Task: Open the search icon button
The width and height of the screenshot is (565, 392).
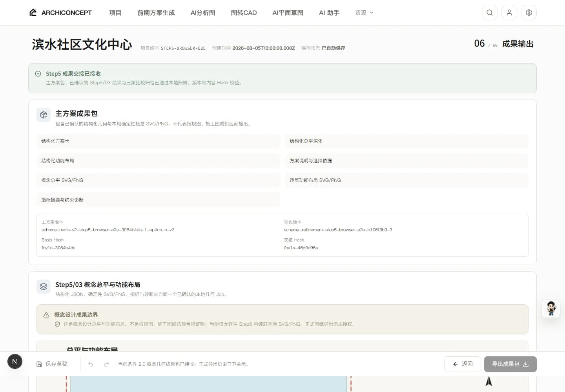Action: pyautogui.click(x=490, y=13)
